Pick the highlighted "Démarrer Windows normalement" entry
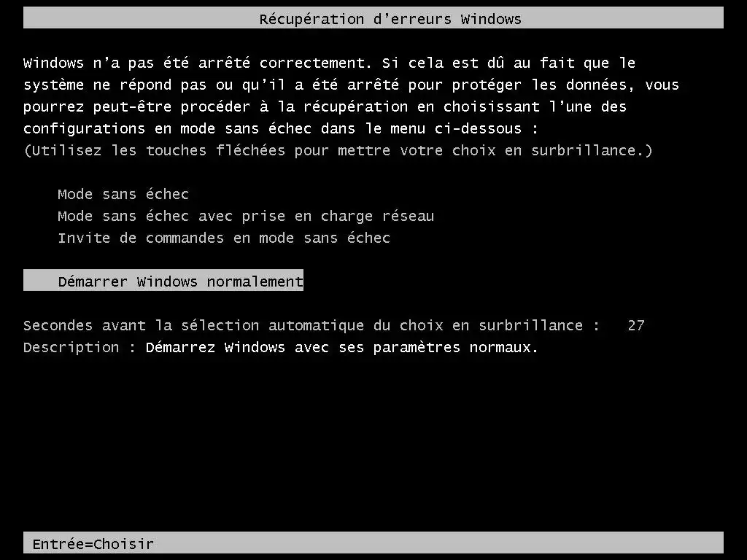This screenshot has width=747, height=560. [x=163, y=281]
